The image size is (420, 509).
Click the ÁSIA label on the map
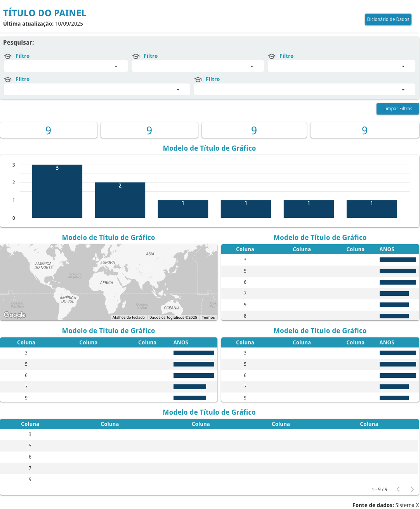(150, 254)
